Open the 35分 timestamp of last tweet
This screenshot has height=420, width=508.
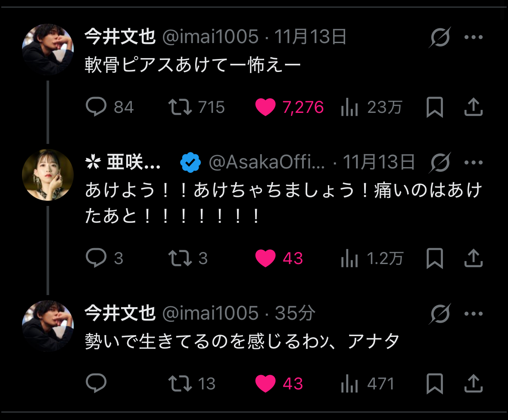(295, 314)
